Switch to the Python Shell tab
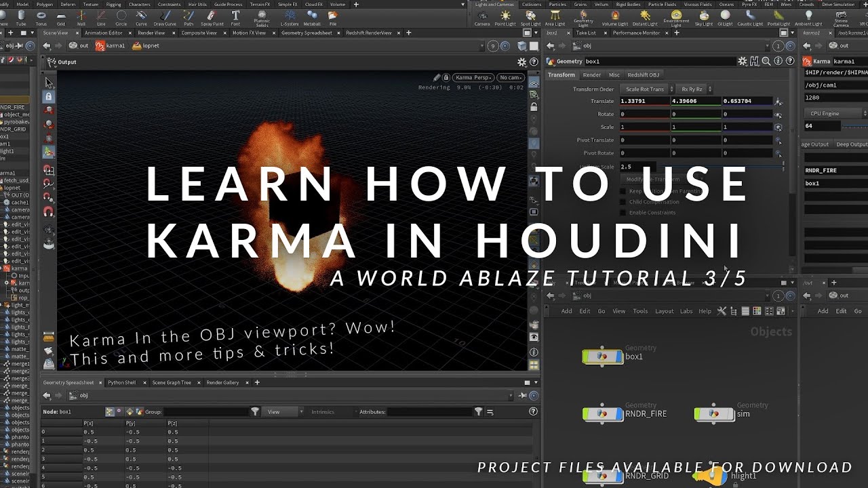Screen dimensions: 868x488 122,382
